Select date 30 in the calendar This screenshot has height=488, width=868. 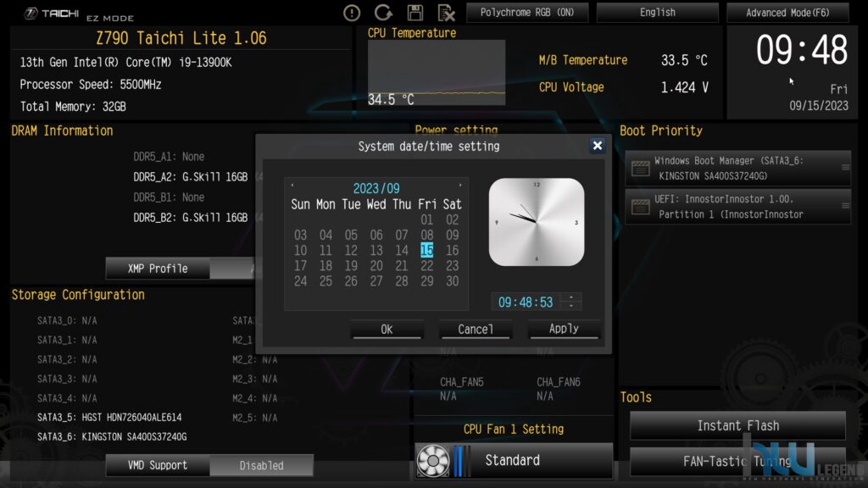453,281
